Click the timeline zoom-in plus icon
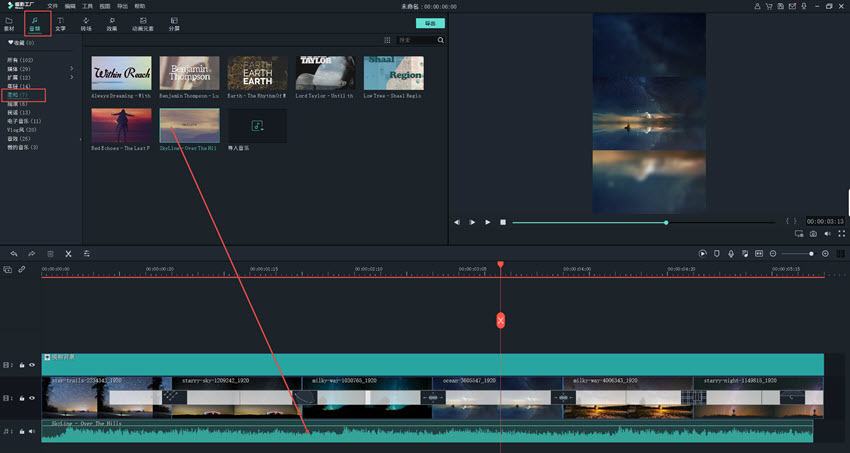 (x=825, y=254)
